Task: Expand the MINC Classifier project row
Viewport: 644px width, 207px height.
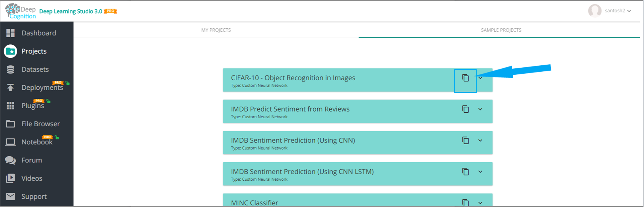Action: [x=480, y=202]
